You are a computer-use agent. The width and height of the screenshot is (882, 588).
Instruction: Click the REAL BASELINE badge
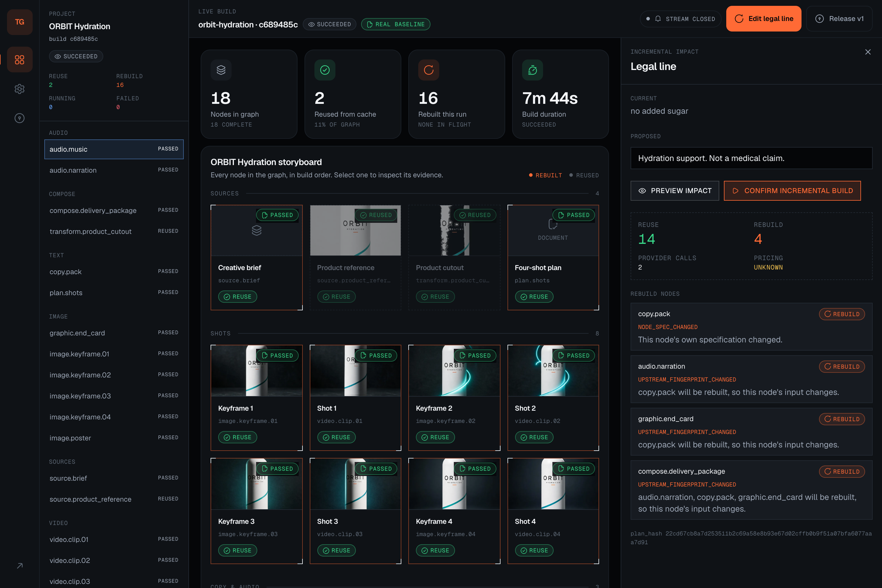[x=395, y=24]
